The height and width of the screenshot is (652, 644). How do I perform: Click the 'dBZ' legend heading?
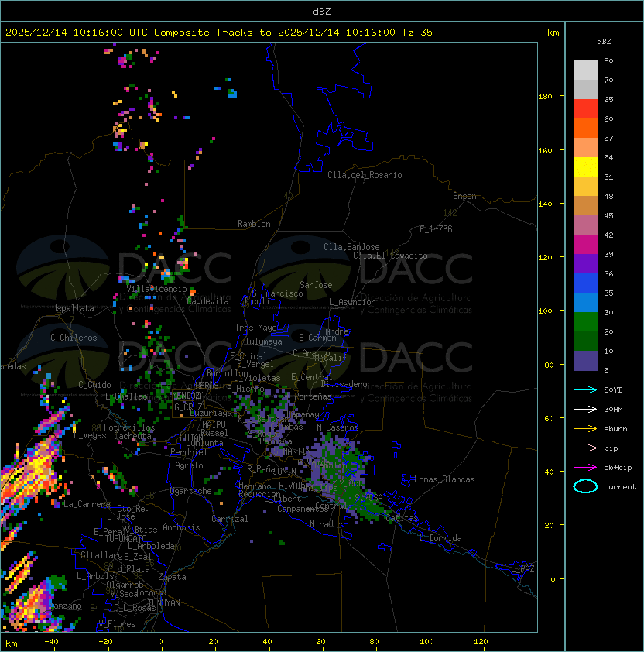point(604,42)
